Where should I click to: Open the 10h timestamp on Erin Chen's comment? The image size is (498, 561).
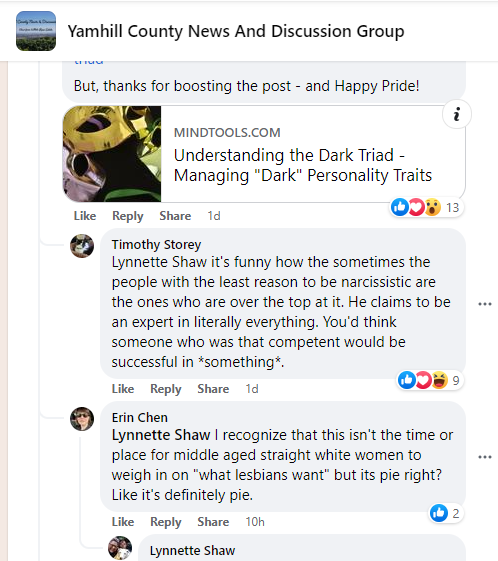[x=255, y=522]
